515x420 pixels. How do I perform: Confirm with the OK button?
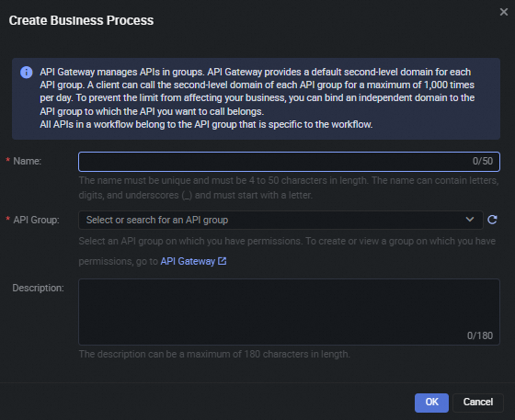pos(431,403)
